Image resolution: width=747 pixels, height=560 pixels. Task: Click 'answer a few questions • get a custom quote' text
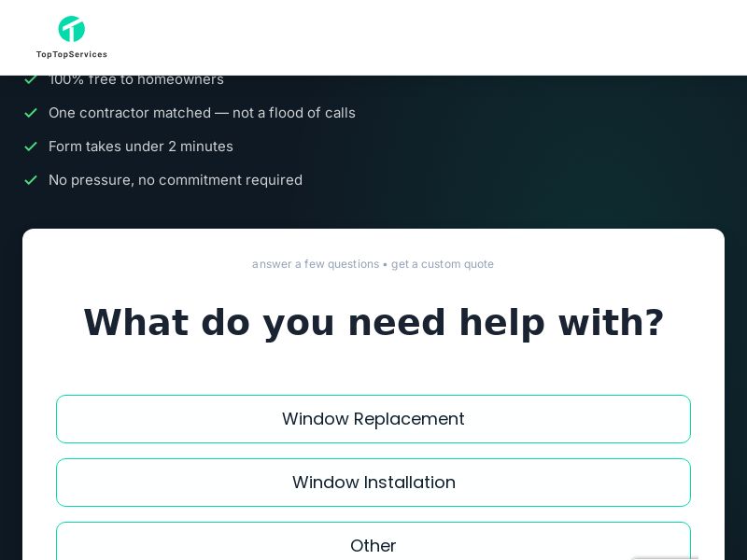[373, 264]
